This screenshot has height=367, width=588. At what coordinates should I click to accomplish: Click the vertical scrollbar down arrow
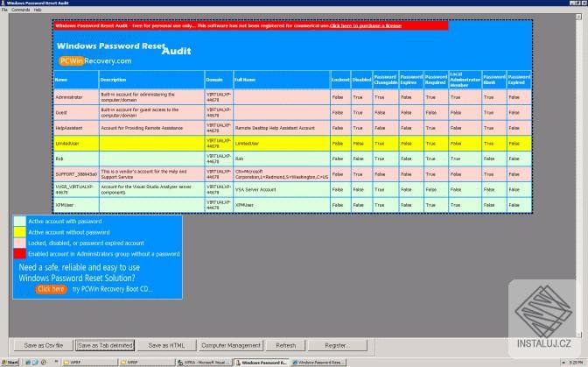click(578, 334)
